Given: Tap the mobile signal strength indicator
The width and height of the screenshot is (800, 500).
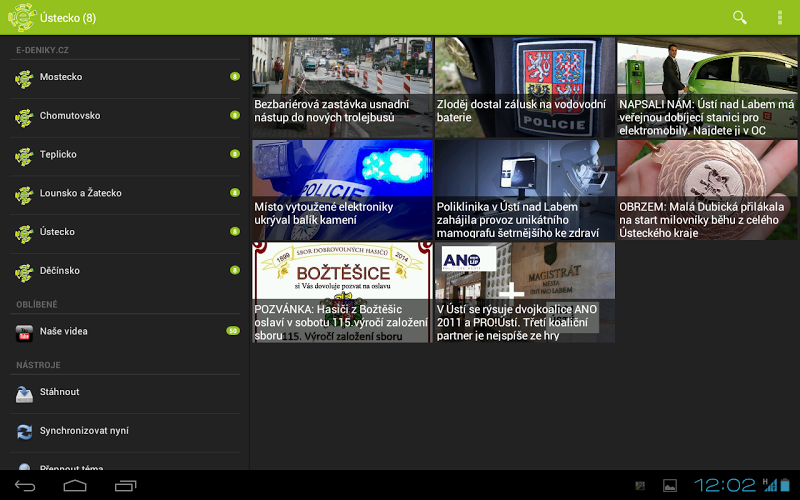Looking at the screenshot, I should (x=769, y=485).
